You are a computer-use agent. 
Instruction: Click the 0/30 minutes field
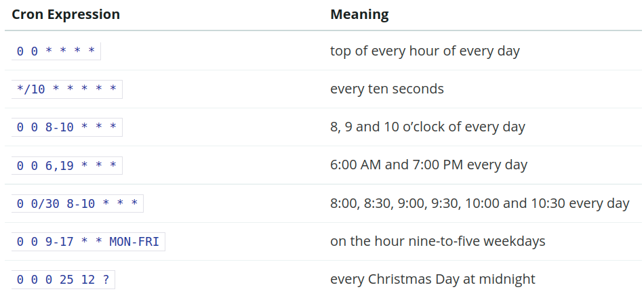pos(45,204)
